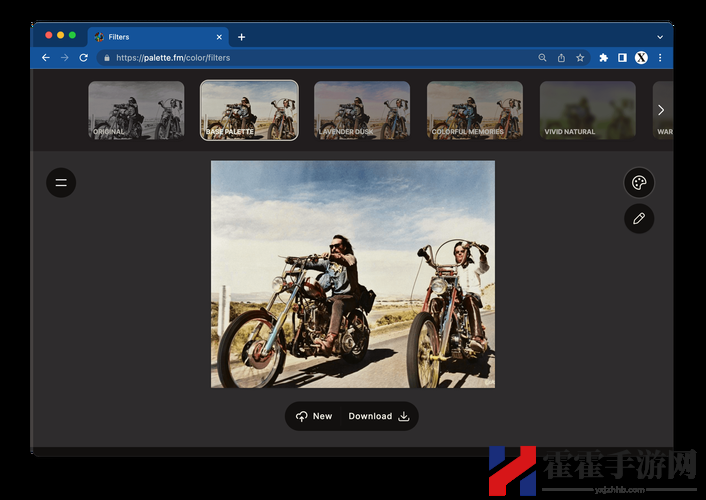
Task: Click the browser forward arrow
Action: [x=65, y=58]
